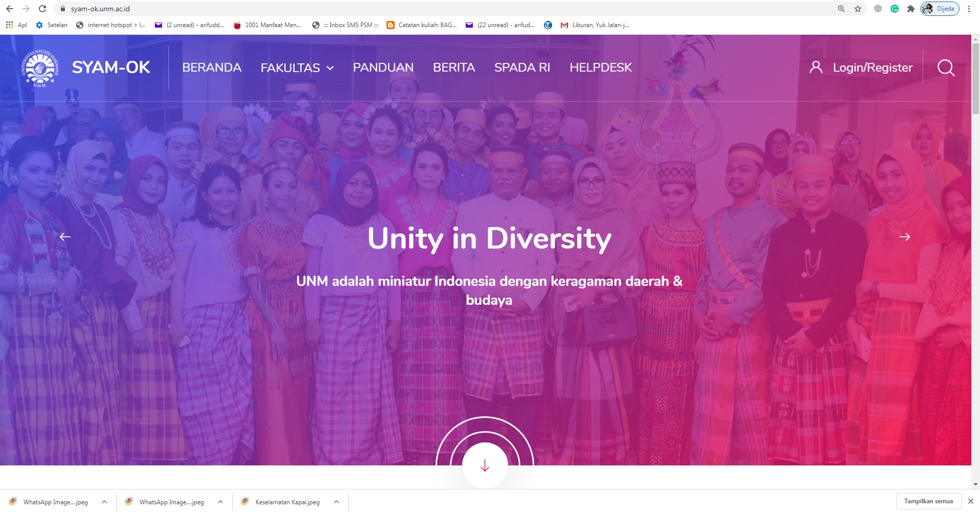Open the Grammarly extension icon
This screenshot has width=980, height=514.
[894, 9]
